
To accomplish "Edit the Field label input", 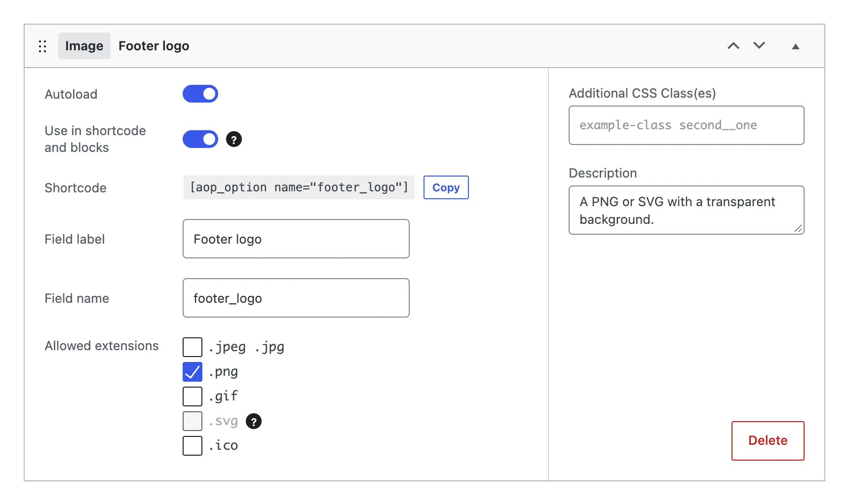I will coord(296,239).
